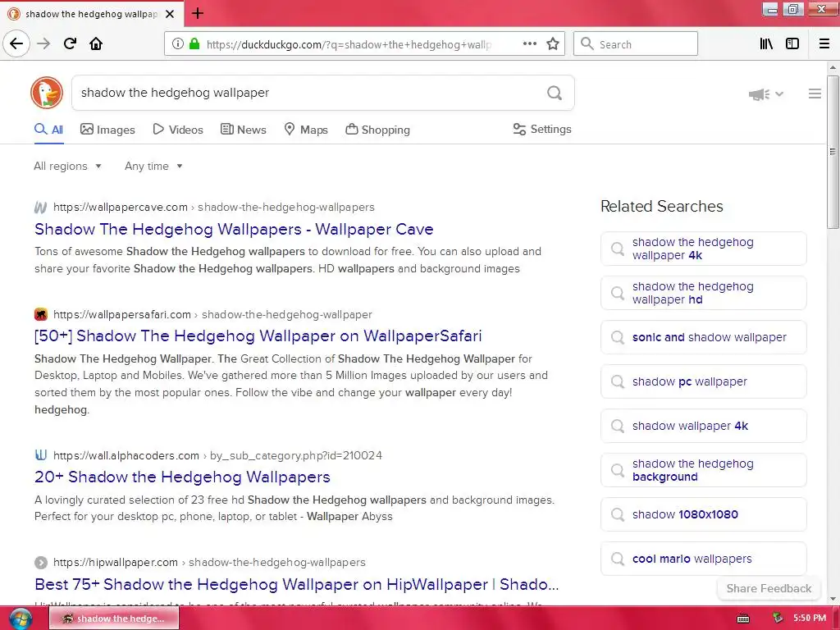Focus the DuckDuckGo search query box
Screen dimensions: 840x630
(309, 93)
